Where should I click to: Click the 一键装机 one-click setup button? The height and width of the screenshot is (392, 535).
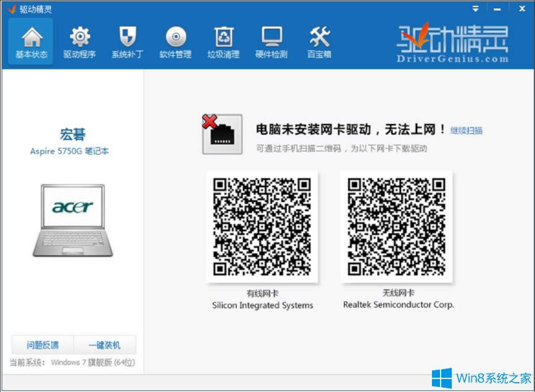click(106, 344)
